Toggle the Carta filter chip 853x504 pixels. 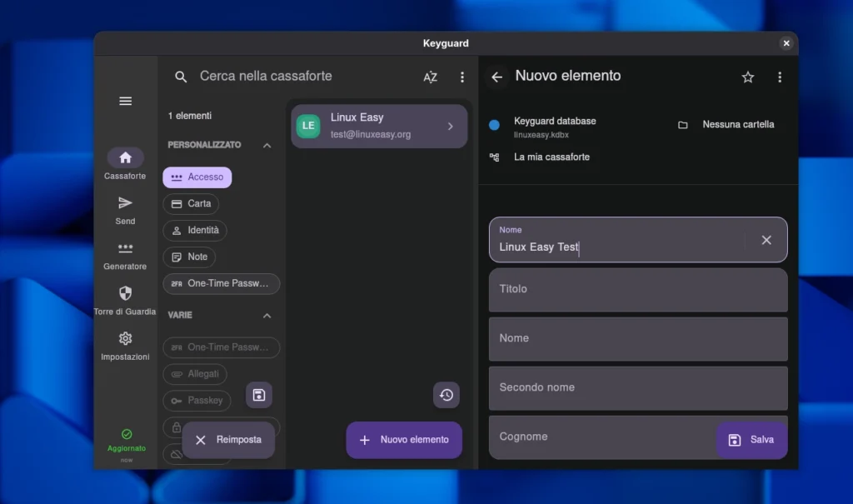(191, 204)
